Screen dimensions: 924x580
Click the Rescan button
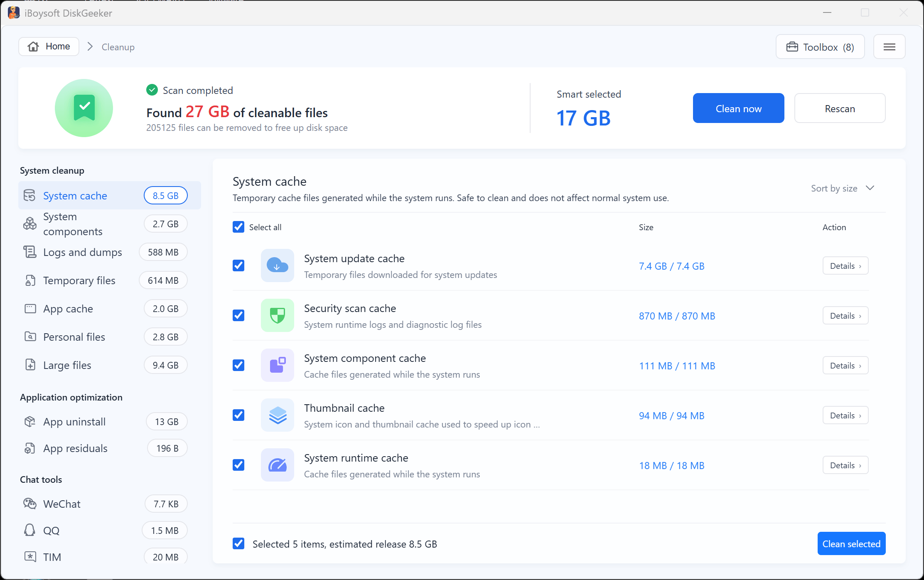840,108
